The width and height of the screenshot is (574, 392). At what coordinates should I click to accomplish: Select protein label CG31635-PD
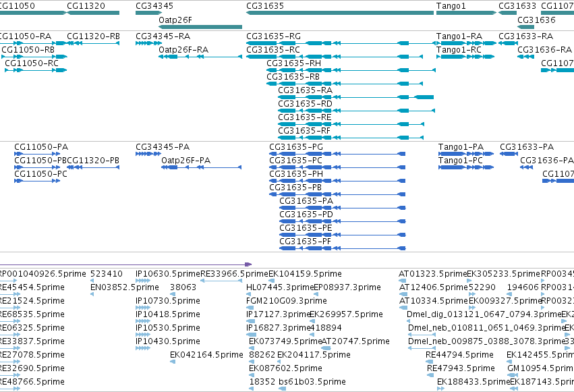pyautogui.click(x=306, y=215)
